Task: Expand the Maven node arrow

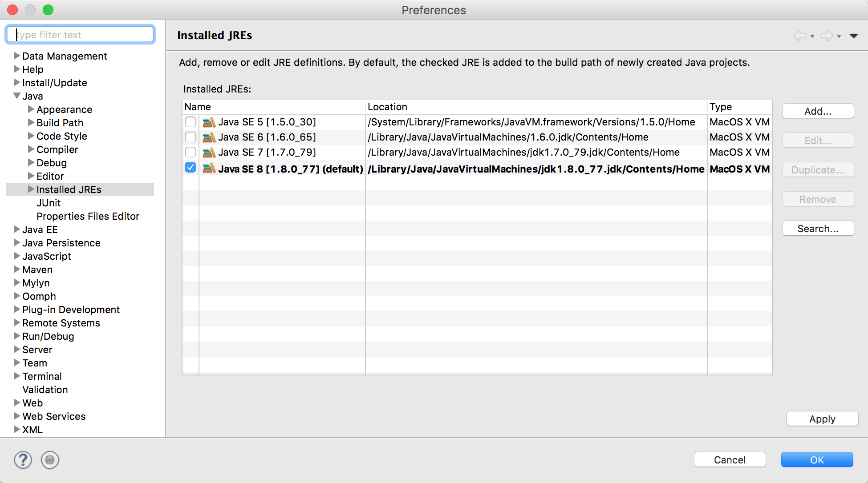Action: point(17,269)
